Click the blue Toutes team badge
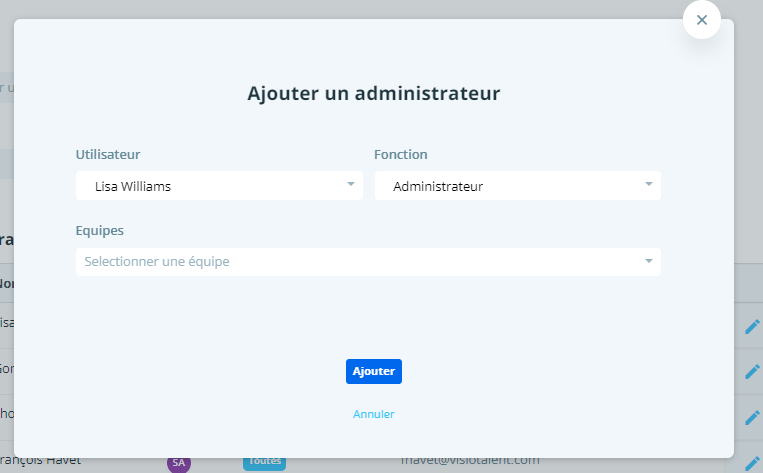Screen dimensions: 763x473 [x=264, y=463]
